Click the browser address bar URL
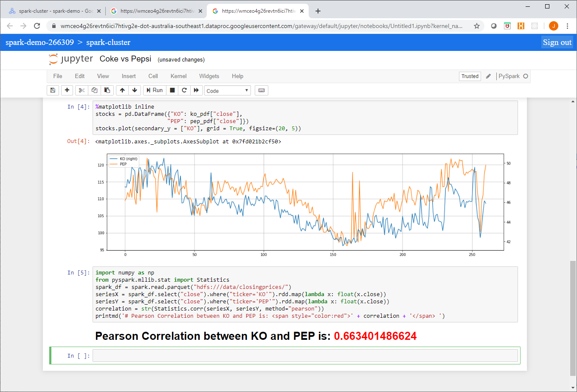The height and width of the screenshot is (392, 577). point(262,26)
